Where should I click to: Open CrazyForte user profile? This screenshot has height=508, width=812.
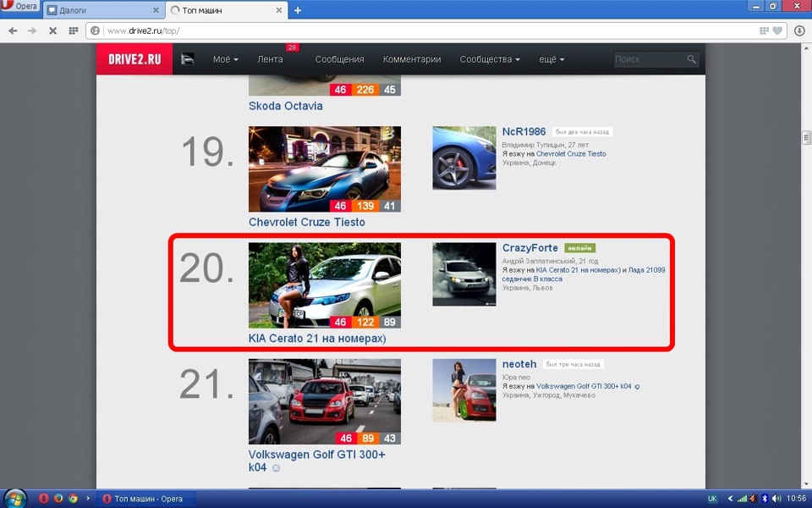529,248
